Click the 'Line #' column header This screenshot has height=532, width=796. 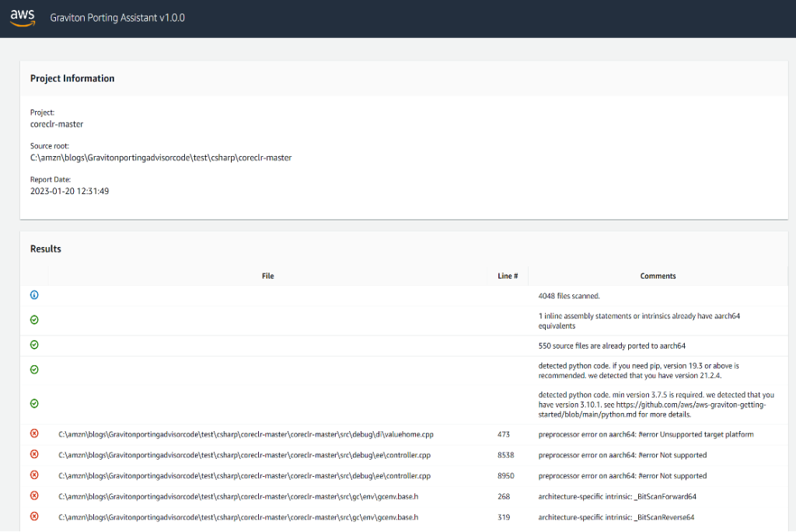pos(508,276)
